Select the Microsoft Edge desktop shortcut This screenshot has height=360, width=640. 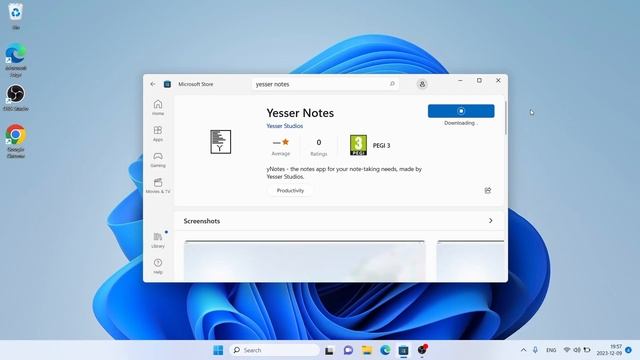click(16, 60)
